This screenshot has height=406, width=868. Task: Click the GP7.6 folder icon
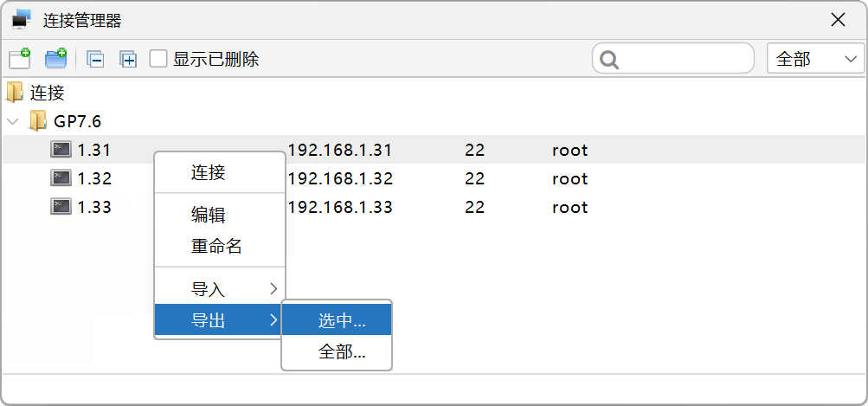click(38, 121)
